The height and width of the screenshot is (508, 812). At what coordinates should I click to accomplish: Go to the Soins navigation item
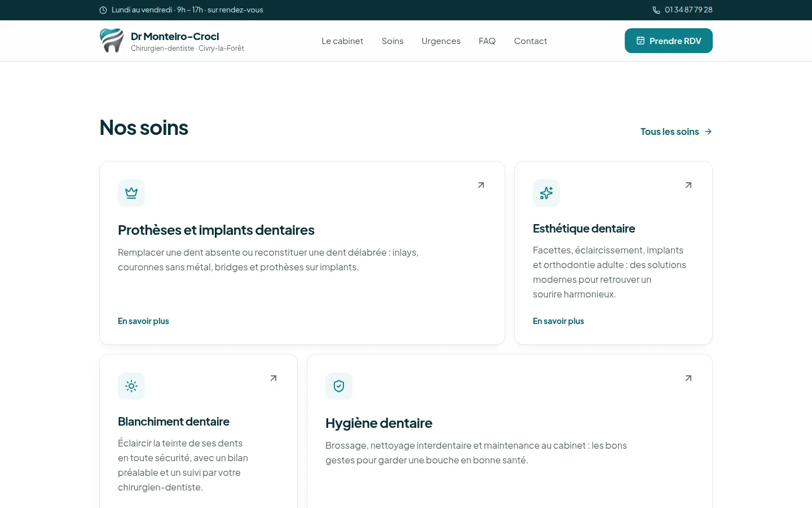[392, 41]
